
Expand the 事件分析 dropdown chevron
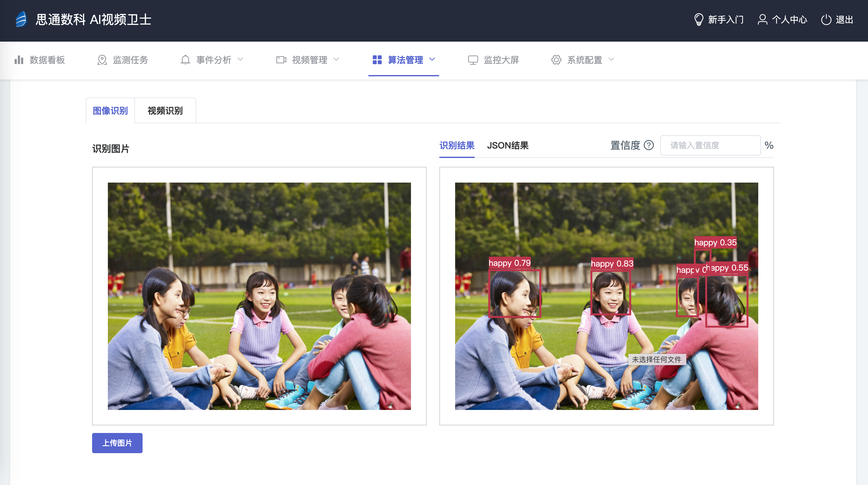point(240,59)
